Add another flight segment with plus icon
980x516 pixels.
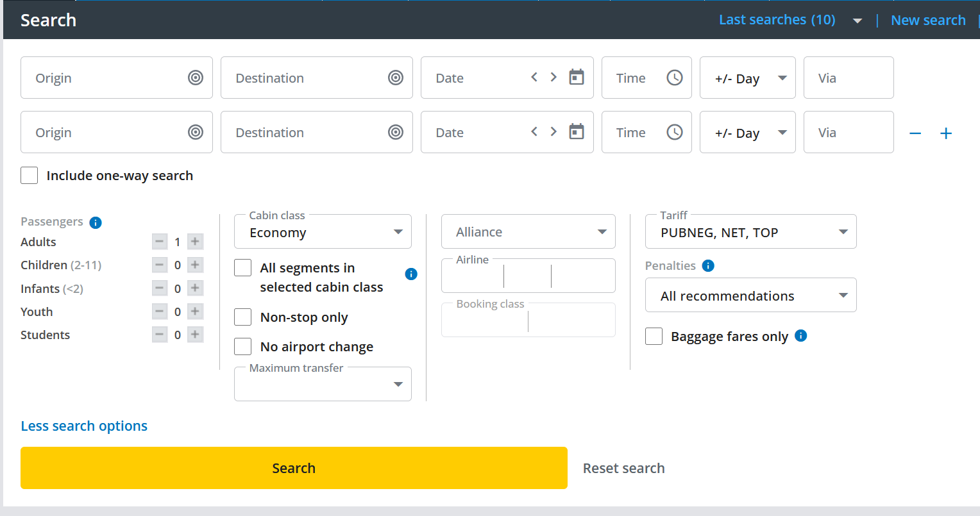pyautogui.click(x=945, y=133)
